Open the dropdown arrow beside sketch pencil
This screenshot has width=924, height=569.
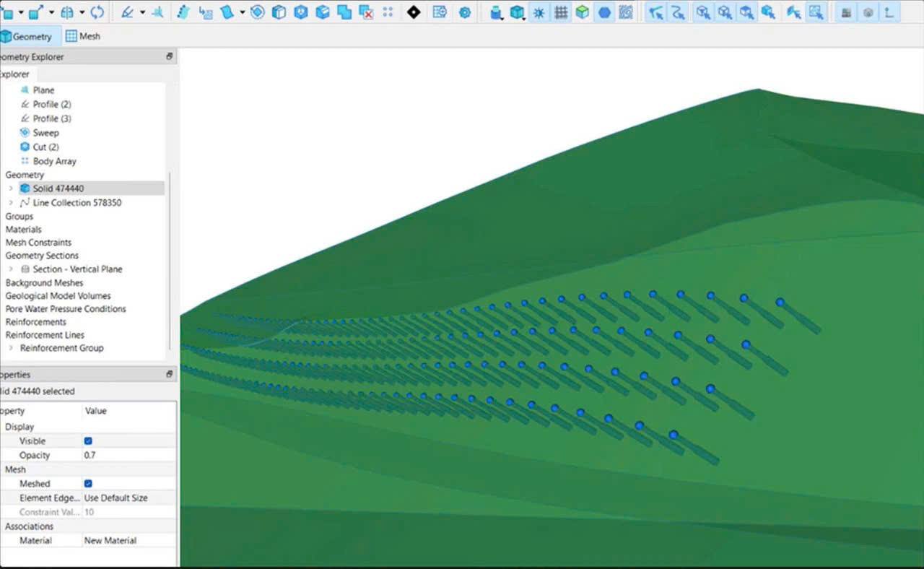[142, 12]
